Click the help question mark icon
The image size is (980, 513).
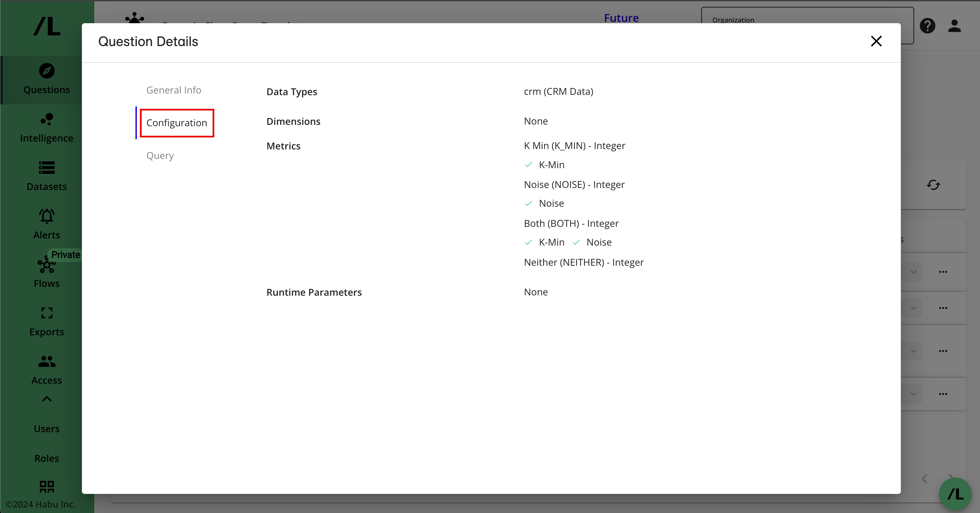pos(927,26)
